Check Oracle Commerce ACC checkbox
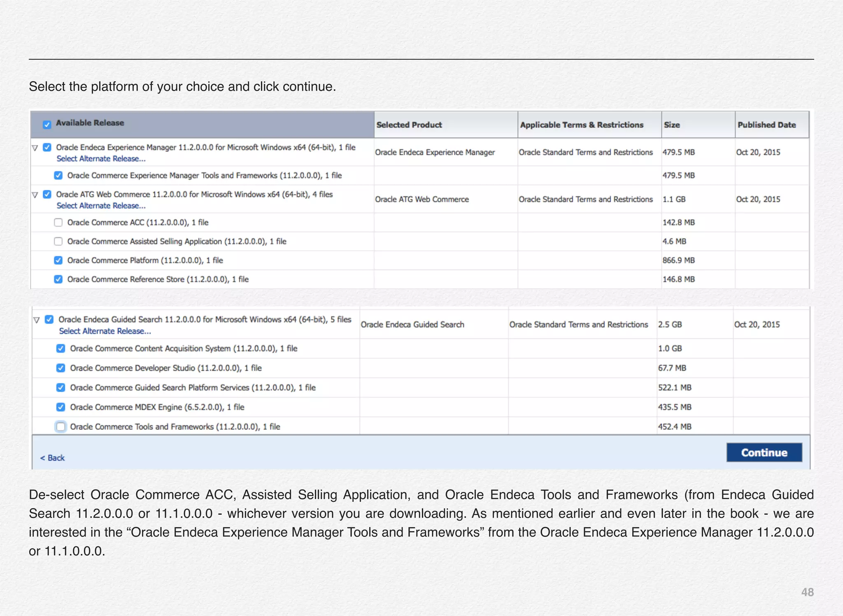 pyautogui.click(x=58, y=222)
